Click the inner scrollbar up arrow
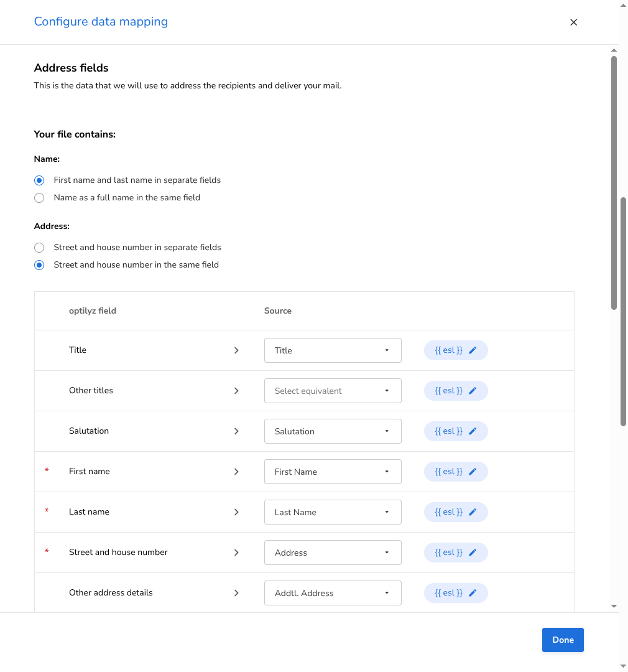The image size is (628, 672). point(614,50)
